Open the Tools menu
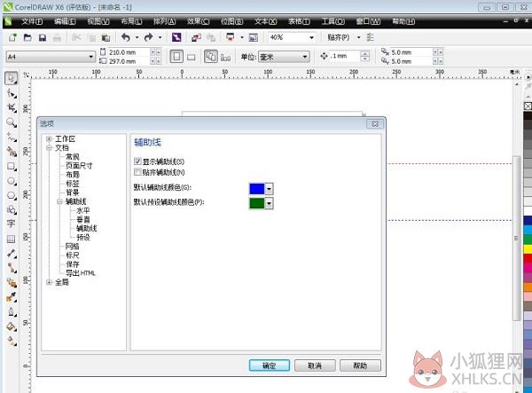Viewport: 532px width, 393px height. click(332, 21)
